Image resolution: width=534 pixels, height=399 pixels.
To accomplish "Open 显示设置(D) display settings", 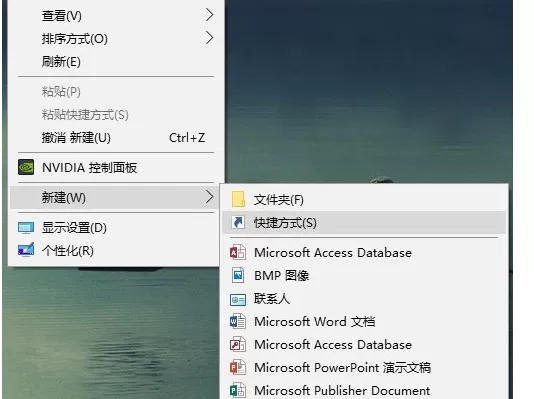I will (x=74, y=228).
